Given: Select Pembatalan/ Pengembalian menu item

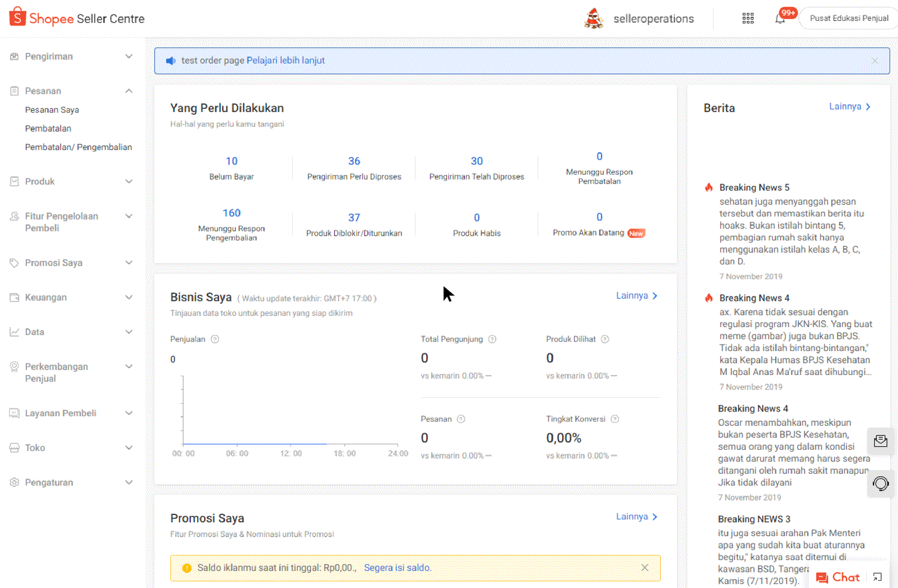Looking at the screenshot, I should 78,147.
